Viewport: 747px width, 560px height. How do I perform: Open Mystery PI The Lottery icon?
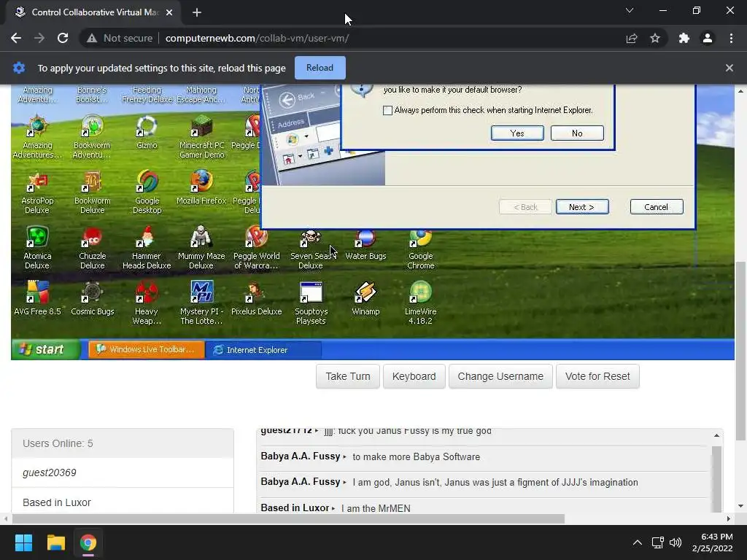coord(201,303)
